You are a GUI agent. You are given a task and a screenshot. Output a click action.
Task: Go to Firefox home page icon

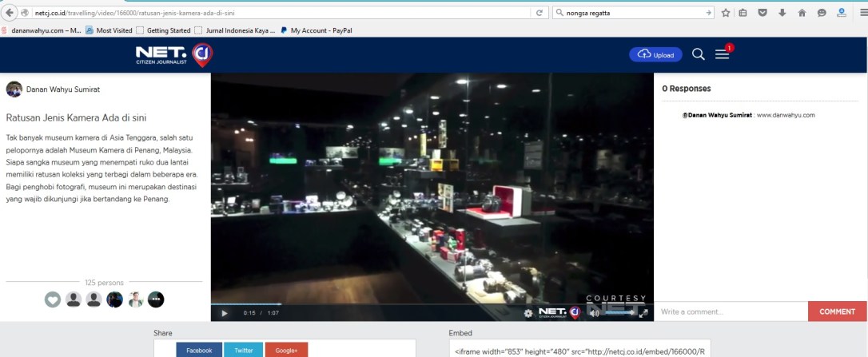(x=802, y=13)
